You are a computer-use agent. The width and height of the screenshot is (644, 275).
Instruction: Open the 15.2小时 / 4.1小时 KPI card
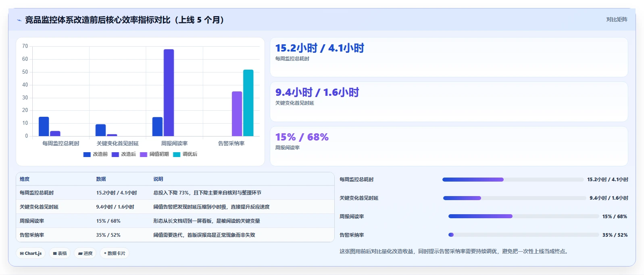pyautogui.click(x=449, y=57)
